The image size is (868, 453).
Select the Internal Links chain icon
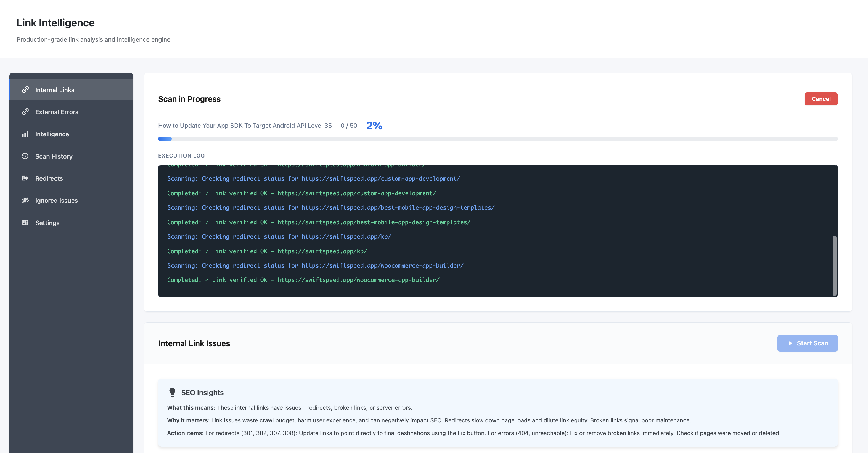[x=25, y=90]
